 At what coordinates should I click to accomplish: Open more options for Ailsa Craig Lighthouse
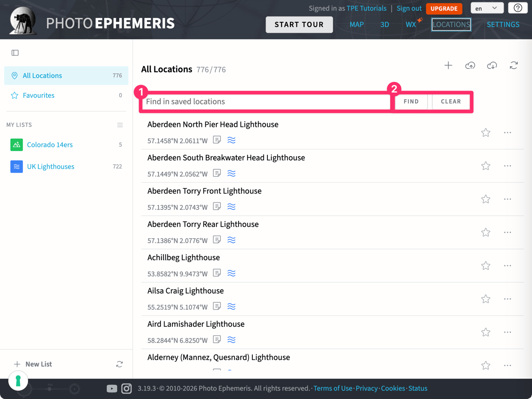[508, 299]
